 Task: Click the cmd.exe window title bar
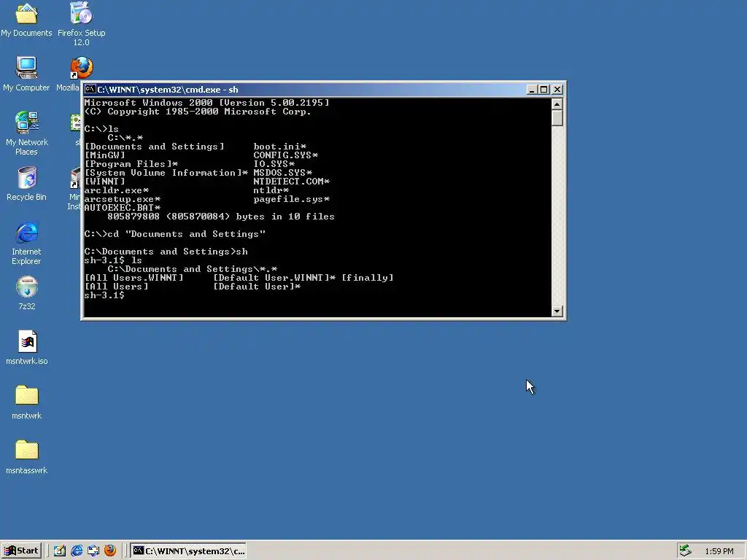(305, 90)
